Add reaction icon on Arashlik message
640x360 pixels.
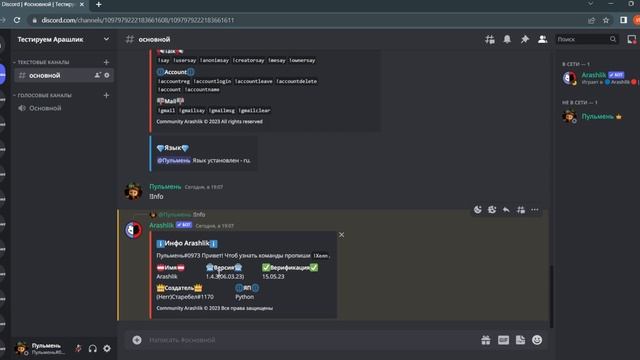478,210
